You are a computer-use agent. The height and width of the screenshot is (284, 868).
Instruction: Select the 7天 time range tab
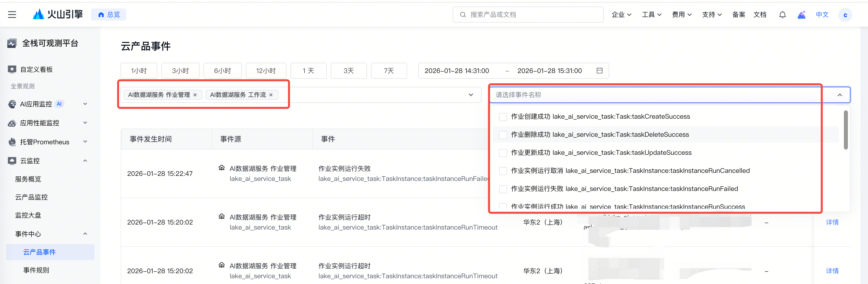pos(389,71)
